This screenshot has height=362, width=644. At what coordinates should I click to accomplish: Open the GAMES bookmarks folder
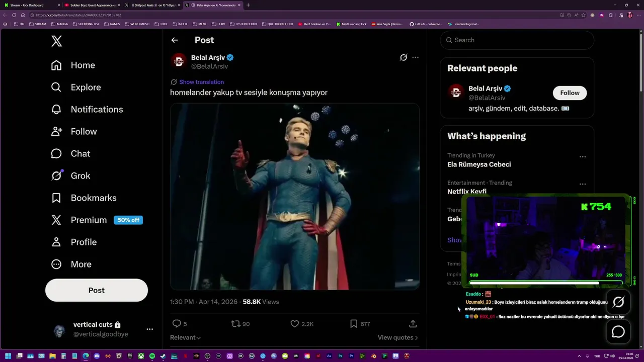[112, 24]
